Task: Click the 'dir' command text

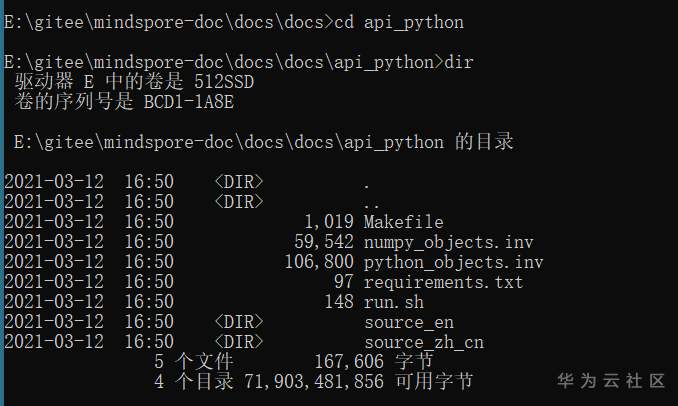Action: point(459,62)
